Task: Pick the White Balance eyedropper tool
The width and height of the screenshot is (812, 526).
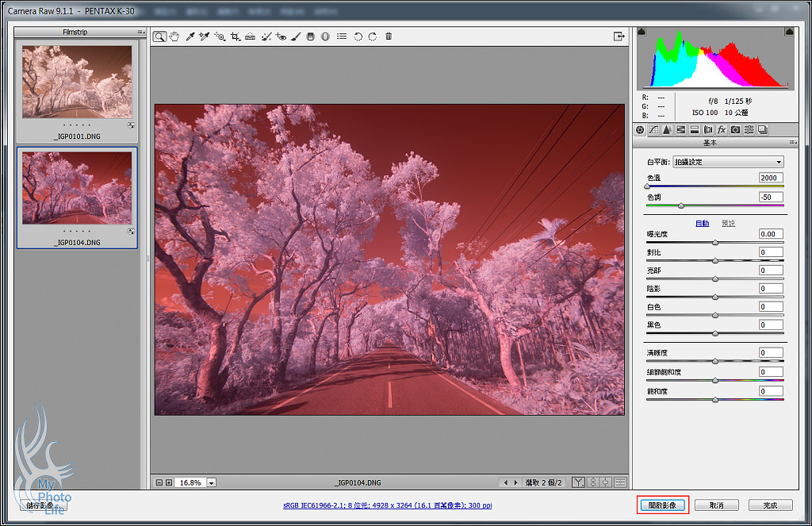Action: coord(190,36)
